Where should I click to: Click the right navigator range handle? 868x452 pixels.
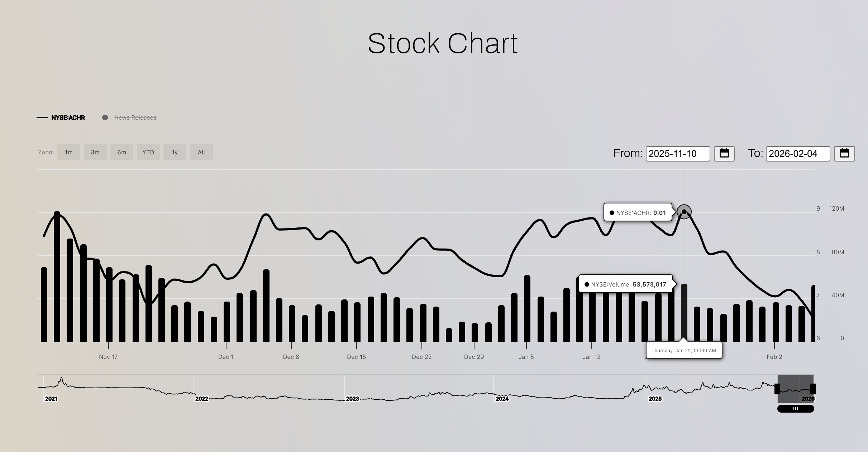813,389
